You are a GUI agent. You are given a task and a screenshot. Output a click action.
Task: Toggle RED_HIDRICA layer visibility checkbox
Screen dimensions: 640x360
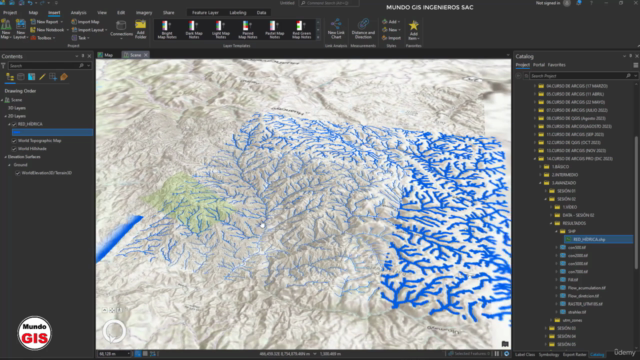coord(14,124)
